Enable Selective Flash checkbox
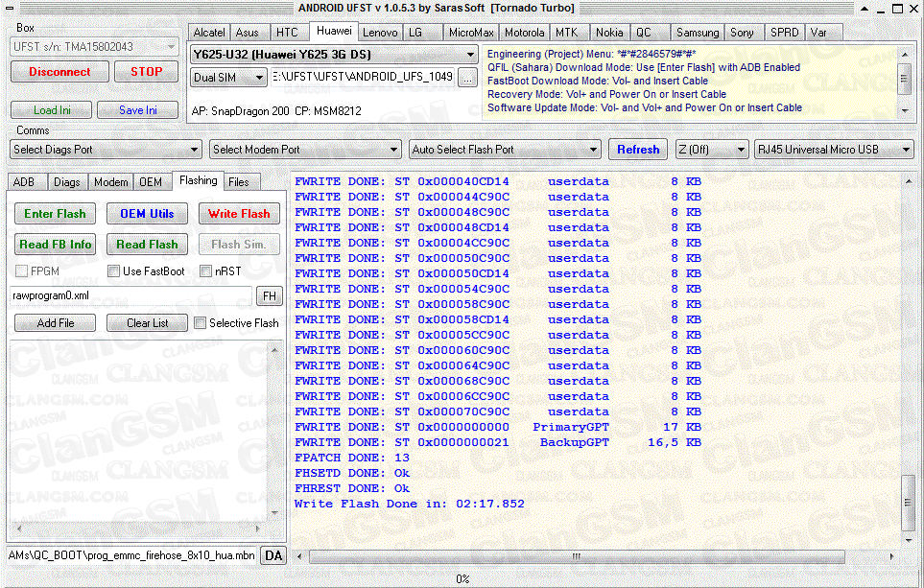924x588 pixels. (x=201, y=323)
